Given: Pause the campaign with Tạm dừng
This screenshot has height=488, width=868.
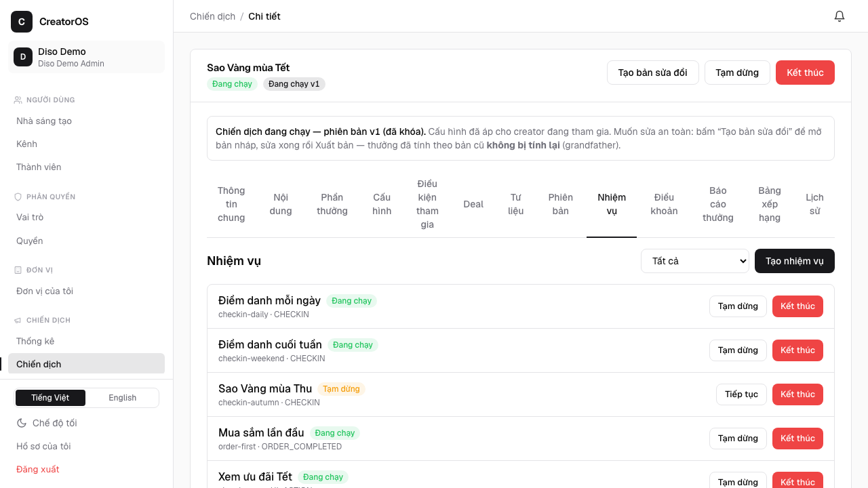Looking at the screenshot, I should tap(737, 73).
